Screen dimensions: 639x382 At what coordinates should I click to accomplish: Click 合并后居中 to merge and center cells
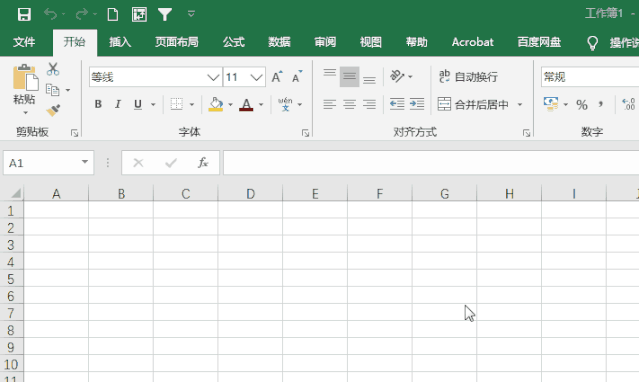(473, 105)
